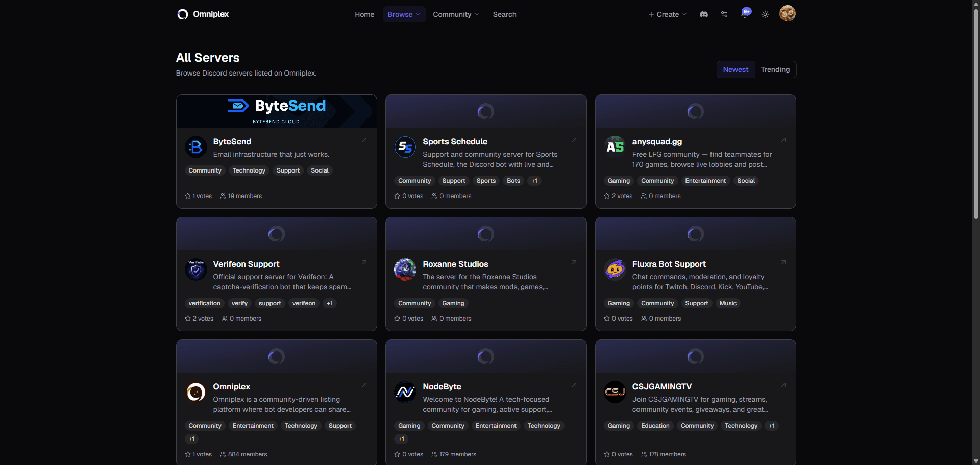Open the ByteSend server title link

point(232,141)
